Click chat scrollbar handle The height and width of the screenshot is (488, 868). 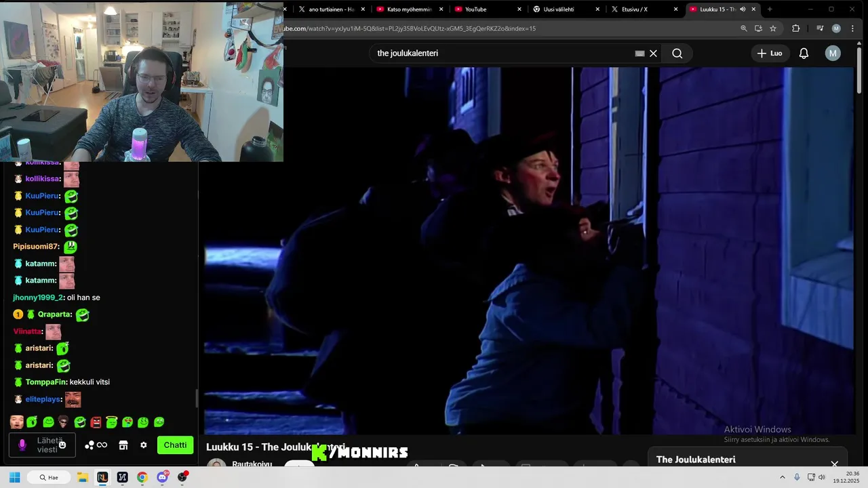[x=197, y=399]
